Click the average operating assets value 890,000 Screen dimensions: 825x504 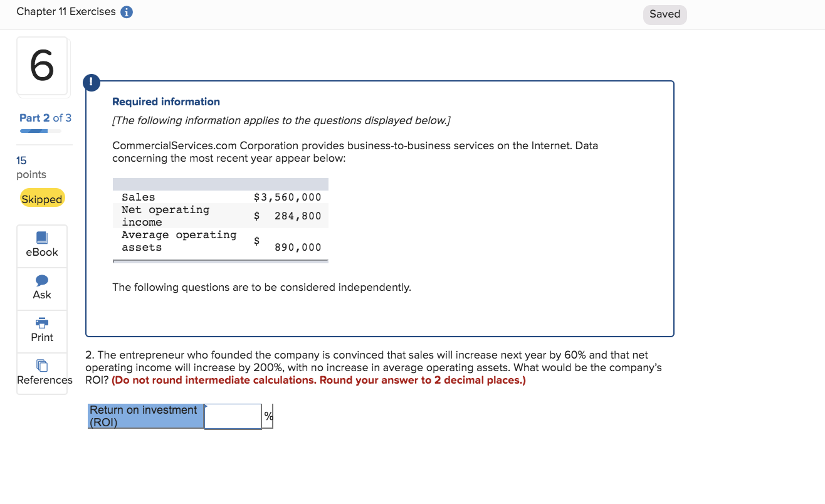point(298,247)
